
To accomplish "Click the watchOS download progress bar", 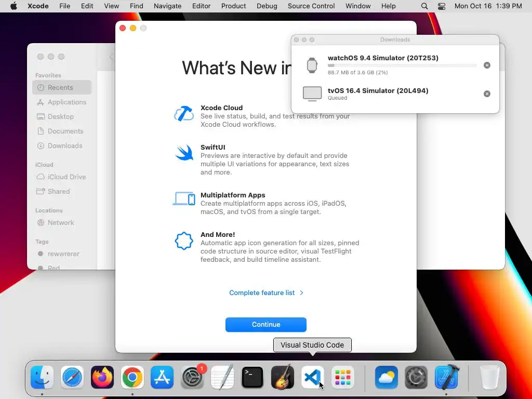I will (402, 65).
